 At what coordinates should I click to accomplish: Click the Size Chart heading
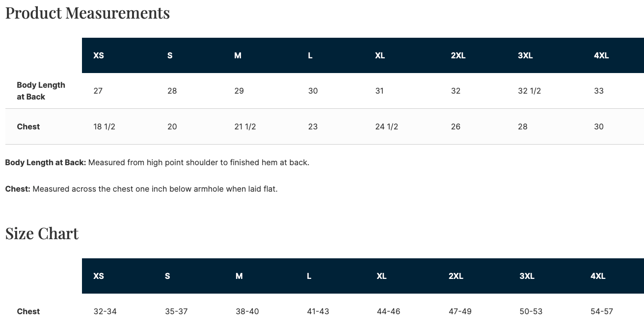[x=42, y=233]
